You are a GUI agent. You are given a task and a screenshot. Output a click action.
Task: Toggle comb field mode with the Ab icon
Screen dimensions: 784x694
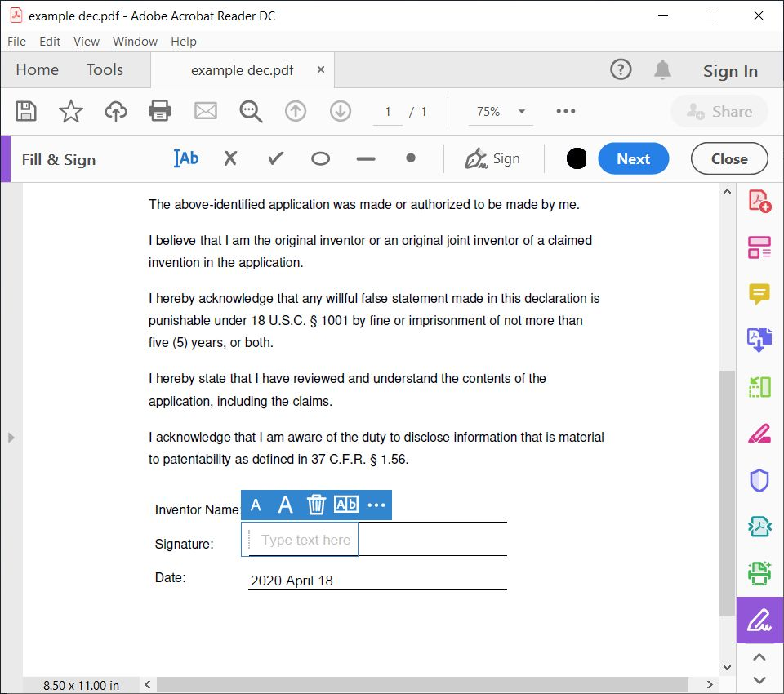click(346, 505)
